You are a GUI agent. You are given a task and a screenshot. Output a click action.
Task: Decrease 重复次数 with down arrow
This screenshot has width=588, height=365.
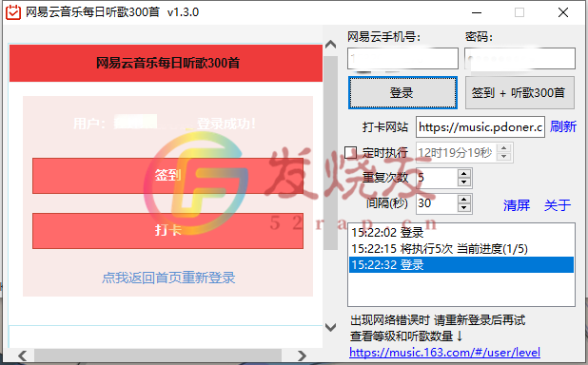click(464, 182)
